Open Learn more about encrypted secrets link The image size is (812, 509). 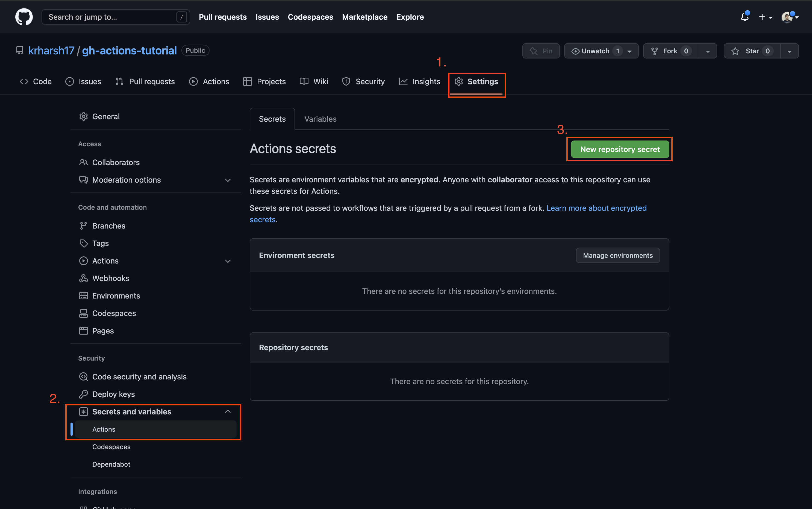(596, 208)
